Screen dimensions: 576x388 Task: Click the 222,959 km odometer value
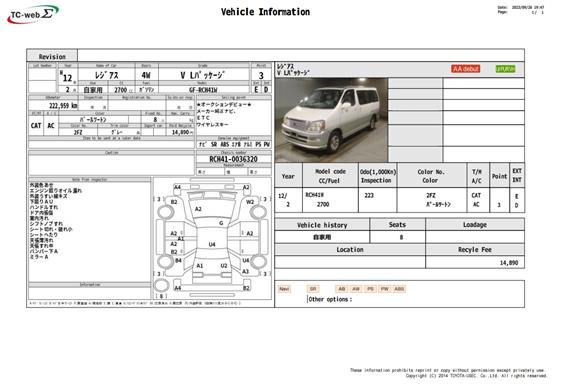(63, 105)
